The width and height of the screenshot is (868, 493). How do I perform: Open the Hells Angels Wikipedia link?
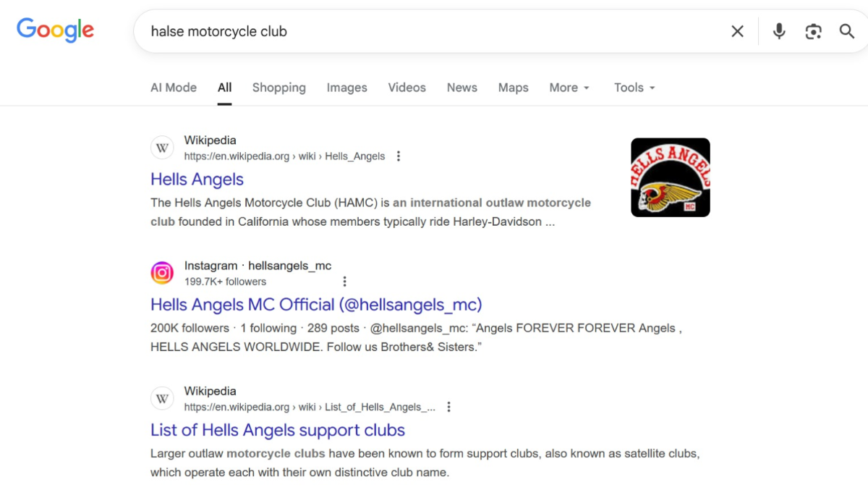197,180
